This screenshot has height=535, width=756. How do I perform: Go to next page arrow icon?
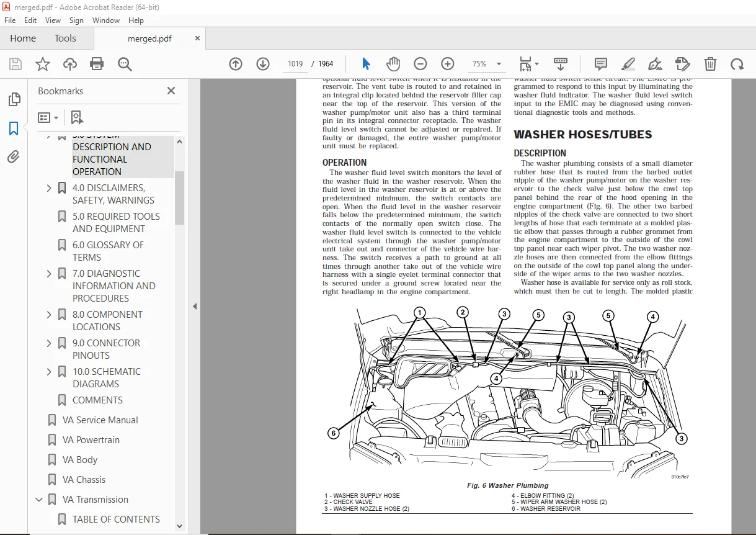coord(263,64)
